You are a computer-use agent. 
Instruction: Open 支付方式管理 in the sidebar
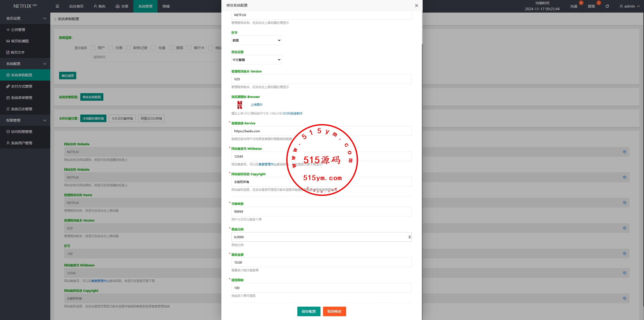(x=21, y=86)
